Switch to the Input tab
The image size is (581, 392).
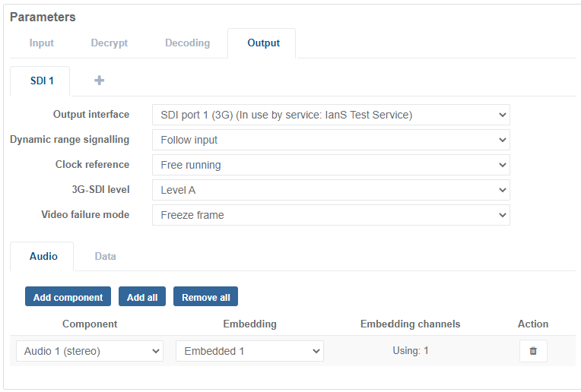(42, 43)
